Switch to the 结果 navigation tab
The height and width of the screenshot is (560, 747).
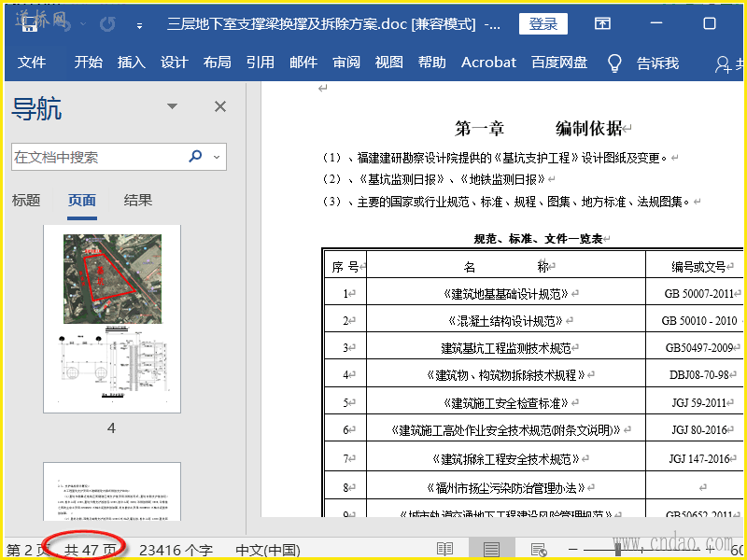[138, 200]
